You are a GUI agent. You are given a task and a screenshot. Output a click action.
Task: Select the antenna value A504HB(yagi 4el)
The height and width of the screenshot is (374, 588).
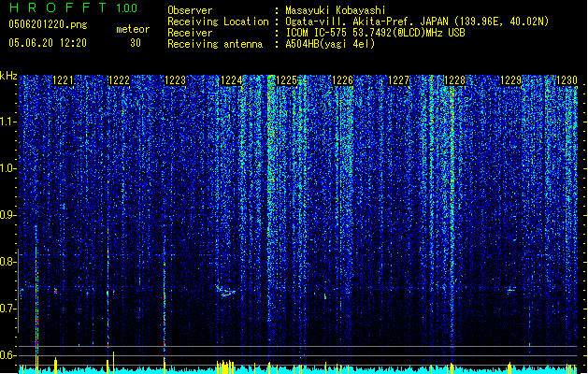coord(330,44)
